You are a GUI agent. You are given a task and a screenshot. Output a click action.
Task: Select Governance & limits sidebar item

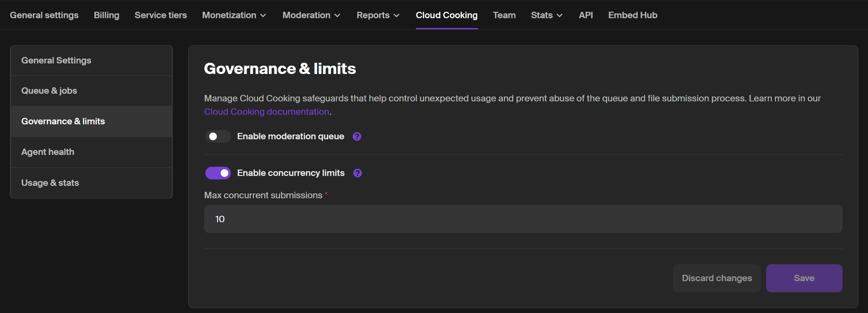point(91,121)
